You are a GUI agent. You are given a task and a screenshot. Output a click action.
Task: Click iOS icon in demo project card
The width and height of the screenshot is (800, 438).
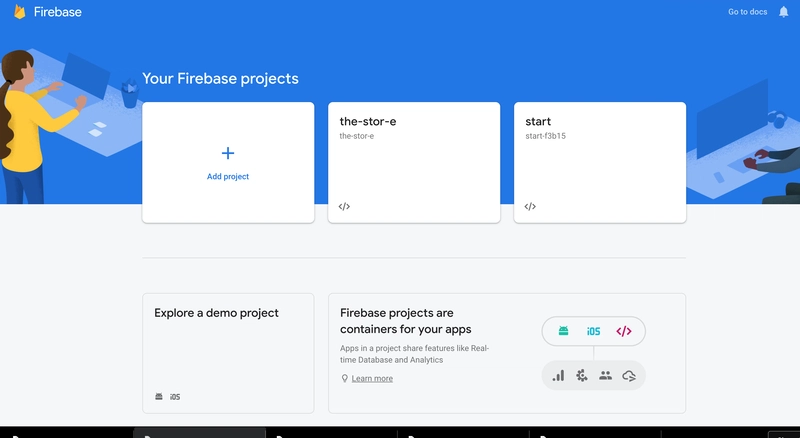point(175,397)
